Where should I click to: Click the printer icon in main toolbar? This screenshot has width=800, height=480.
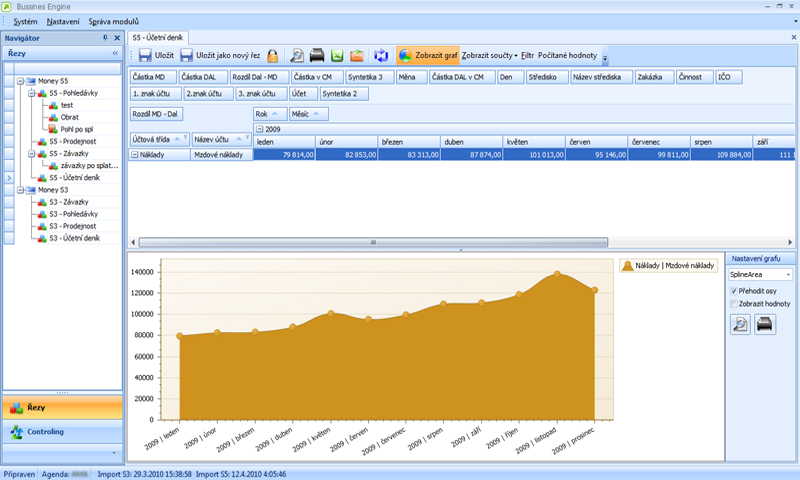(317, 56)
